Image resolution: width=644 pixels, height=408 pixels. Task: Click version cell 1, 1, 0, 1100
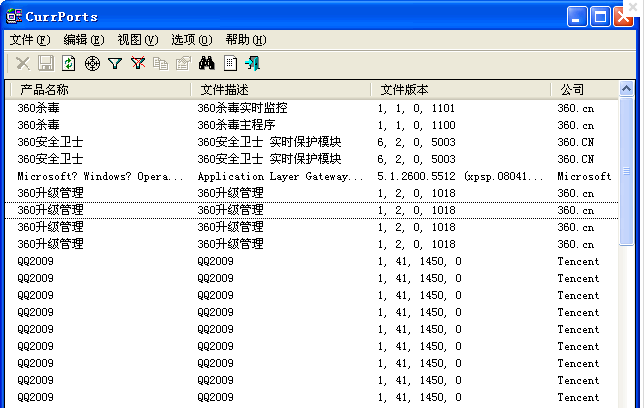point(416,125)
